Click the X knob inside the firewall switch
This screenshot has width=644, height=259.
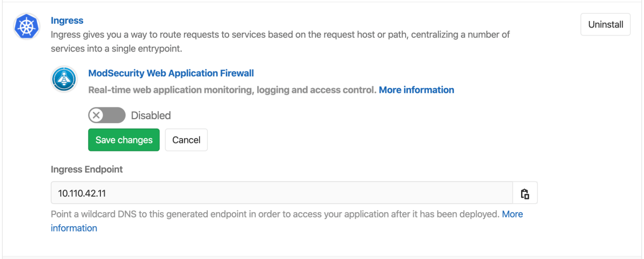97,116
